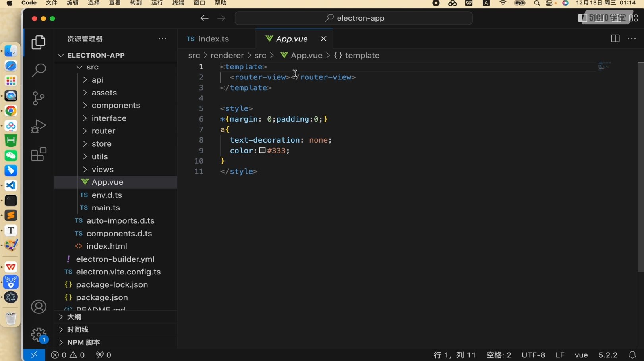Click the electron-app search command box
The image size is (644, 361).
point(354,18)
